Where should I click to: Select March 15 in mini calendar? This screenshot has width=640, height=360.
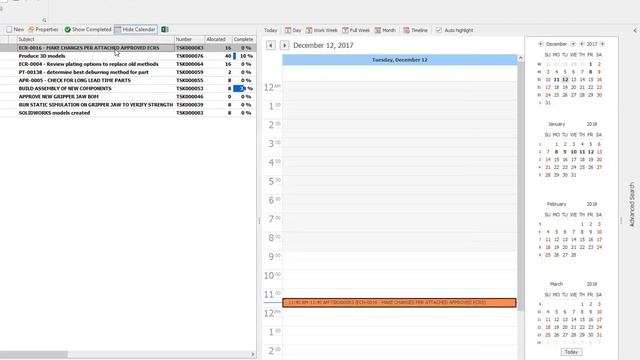coord(582,320)
